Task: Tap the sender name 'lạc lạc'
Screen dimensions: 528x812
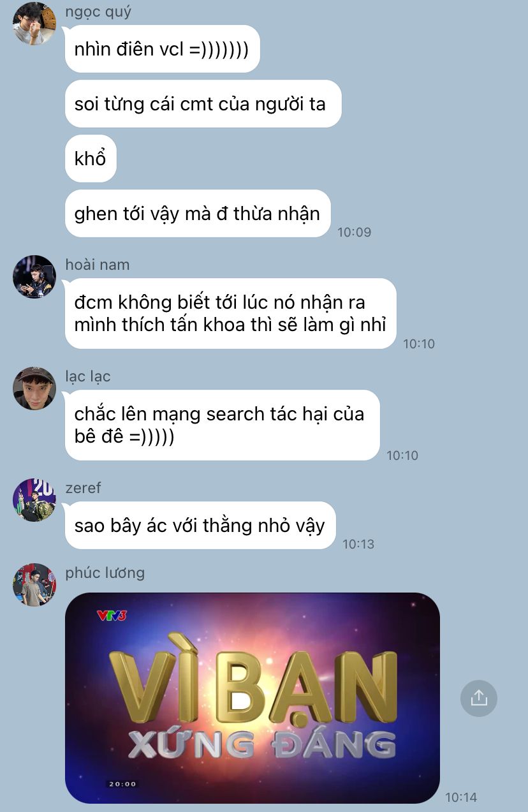Action: point(88,376)
